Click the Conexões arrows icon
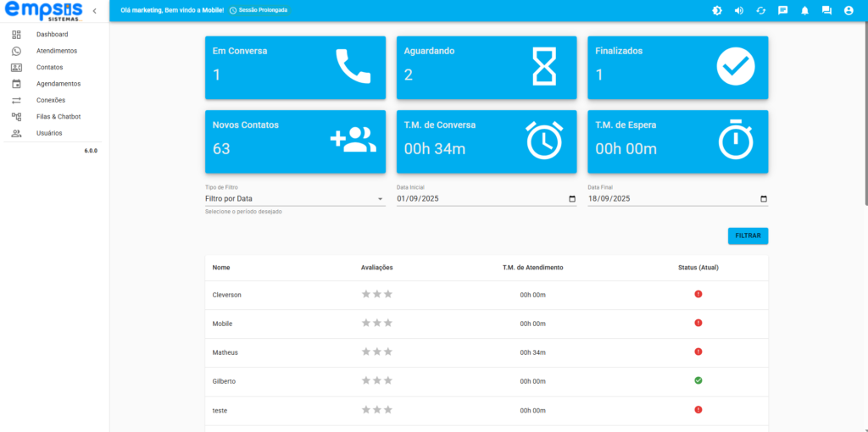This screenshot has width=868, height=432. tap(16, 100)
